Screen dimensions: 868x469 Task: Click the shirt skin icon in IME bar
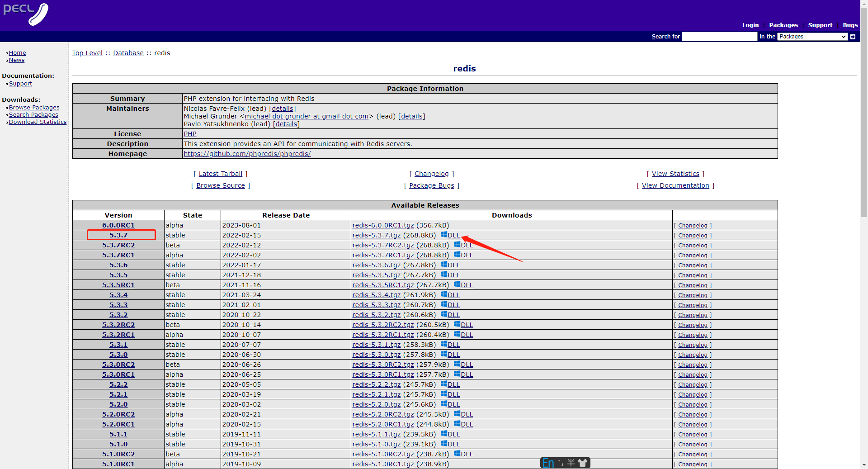click(583, 463)
